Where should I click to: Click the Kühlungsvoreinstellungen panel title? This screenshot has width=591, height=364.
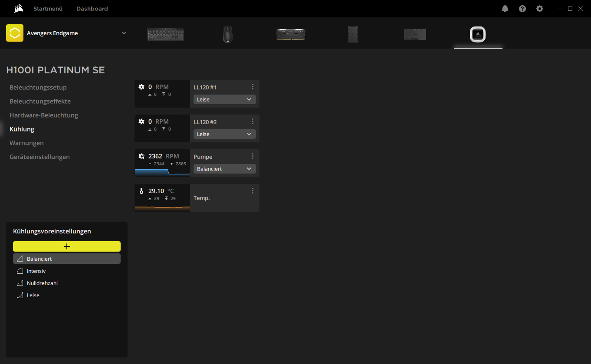[x=52, y=231]
